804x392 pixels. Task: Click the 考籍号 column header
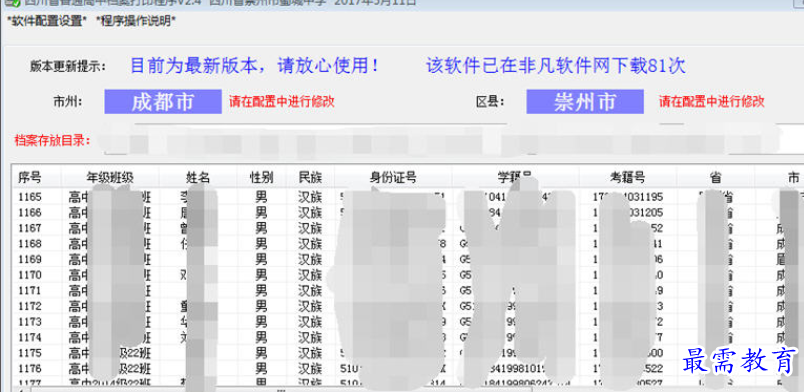(x=628, y=178)
